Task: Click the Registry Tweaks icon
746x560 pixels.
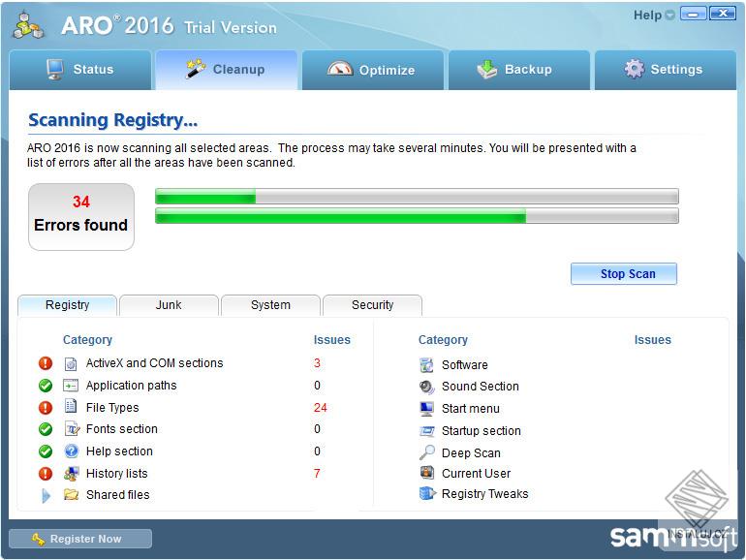Action: click(427, 493)
